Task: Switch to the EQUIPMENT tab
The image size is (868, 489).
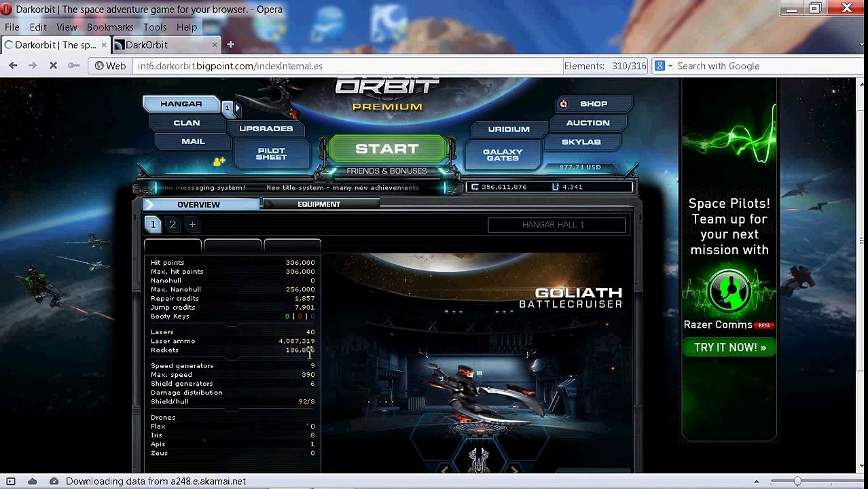Action: click(319, 204)
